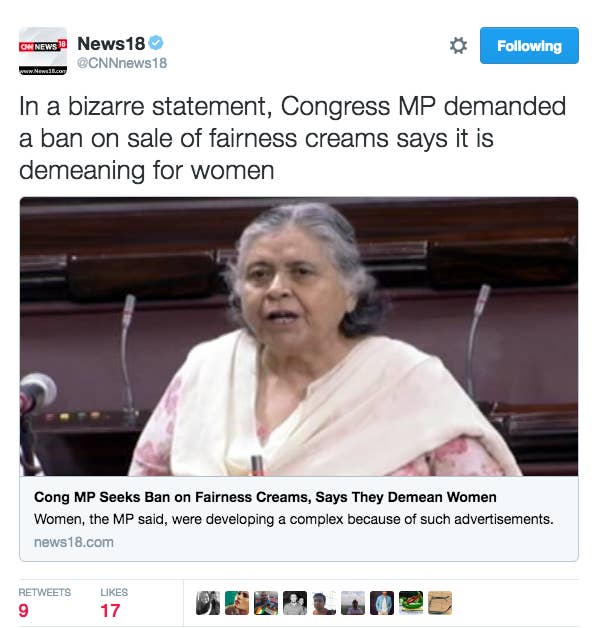Viewport: 600px width, 628px height.
Task: Click the second liker avatar
Action: [x=237, y=603]
